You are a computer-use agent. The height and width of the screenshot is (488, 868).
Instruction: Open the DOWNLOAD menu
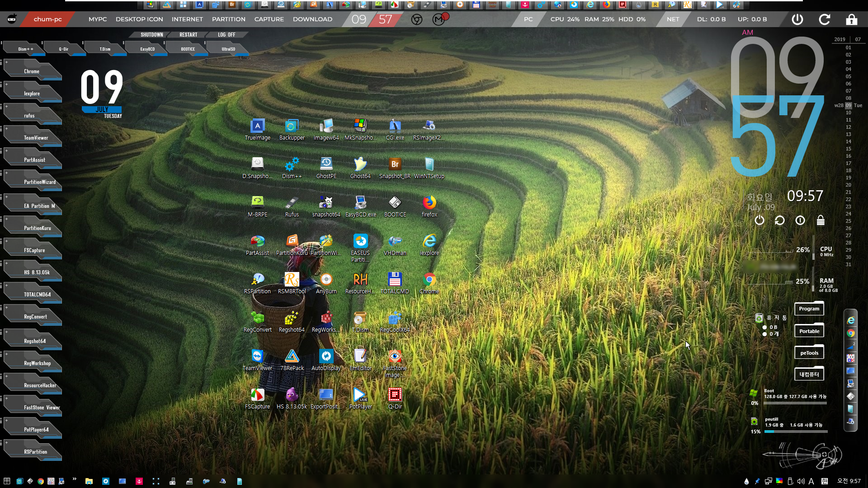coord(312,19)
